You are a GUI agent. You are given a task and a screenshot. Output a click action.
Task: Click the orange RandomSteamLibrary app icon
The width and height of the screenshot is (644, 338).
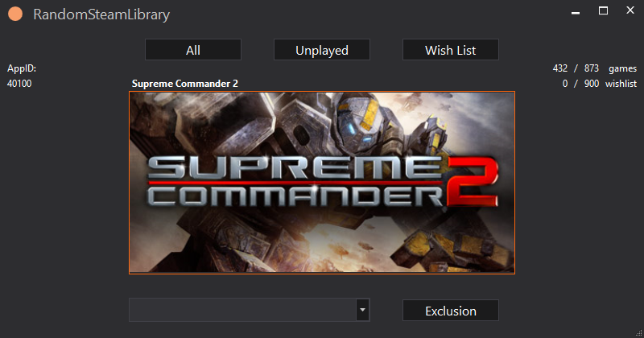pos(14,14)
